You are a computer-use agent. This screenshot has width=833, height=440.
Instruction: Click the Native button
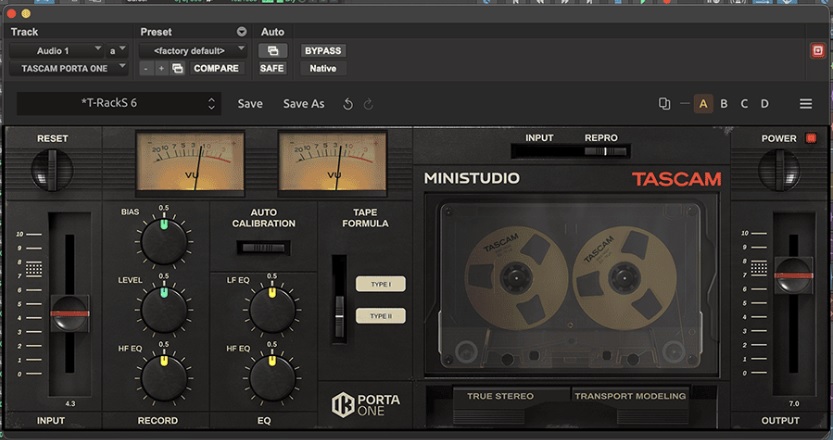click(323, 69)
